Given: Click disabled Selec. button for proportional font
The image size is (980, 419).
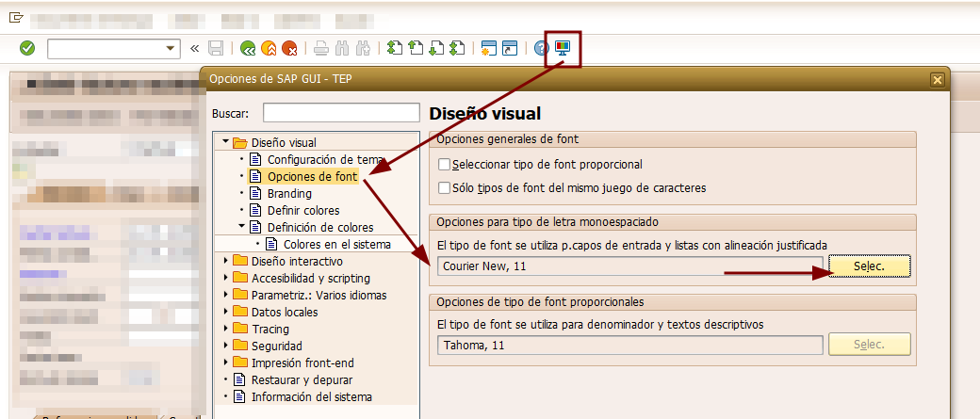Looking at the screenshot, I should pos(870,344).
